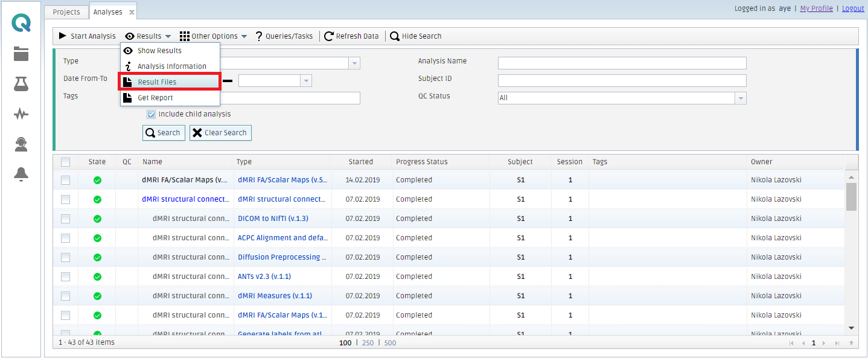The image size is (868, 358).
Task: Open the Type combo box arrow
Action: pos(354,63)
